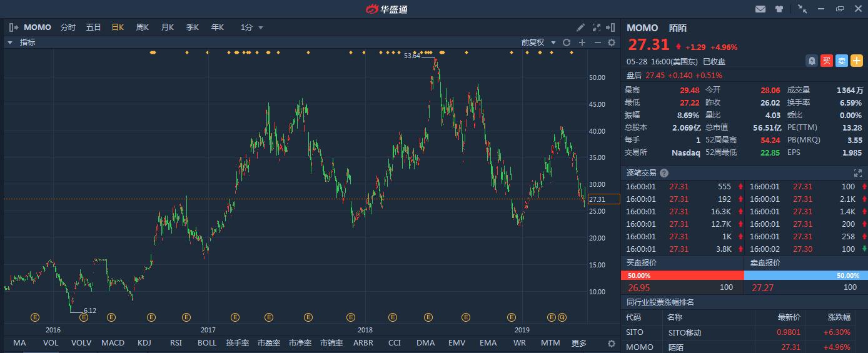This screenshot has height=353, width=868.
Task: Collapse the left panel beside MOMO
Action: [x=14, y=27]
